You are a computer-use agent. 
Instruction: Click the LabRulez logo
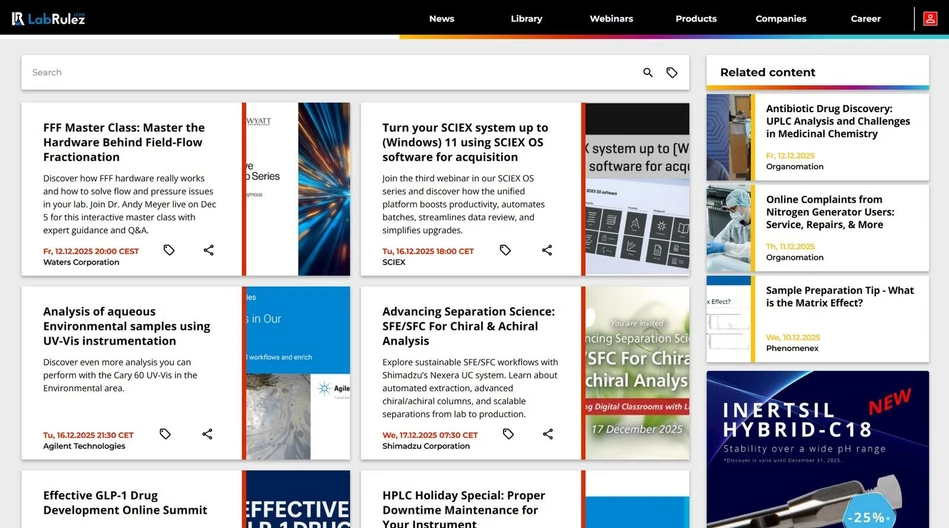(48, 19)
